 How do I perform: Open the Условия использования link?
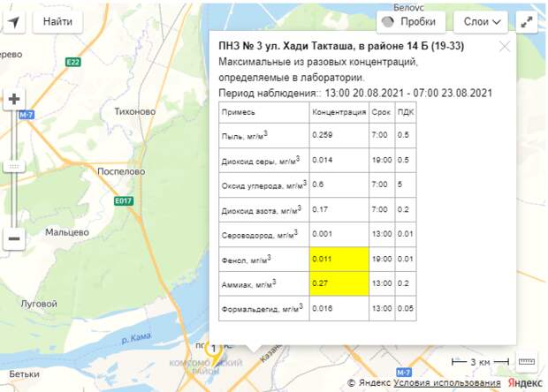click(446, 382)
